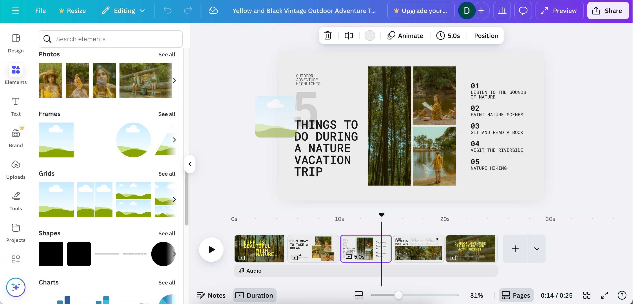Open the comments speech bubble icon
The width and height of the screenshot is (644, 304).
click(x=523, y=11)
